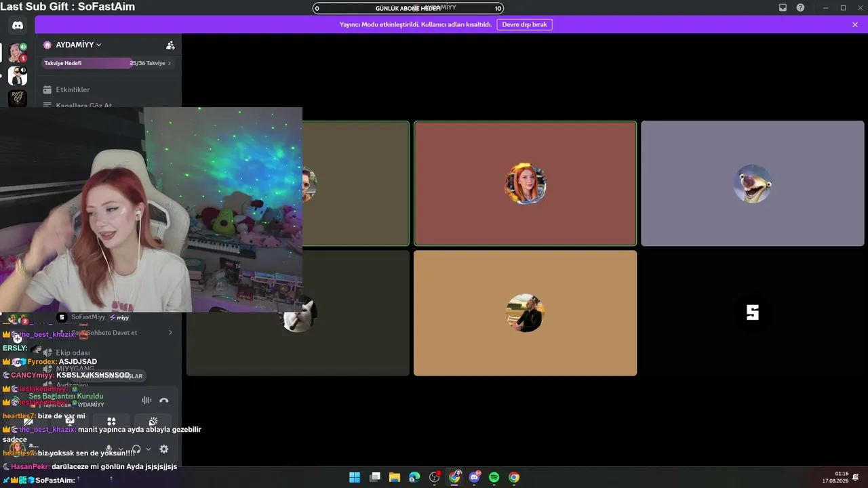Disconnect from voice with the hang-up icon

tap(163, 401)
